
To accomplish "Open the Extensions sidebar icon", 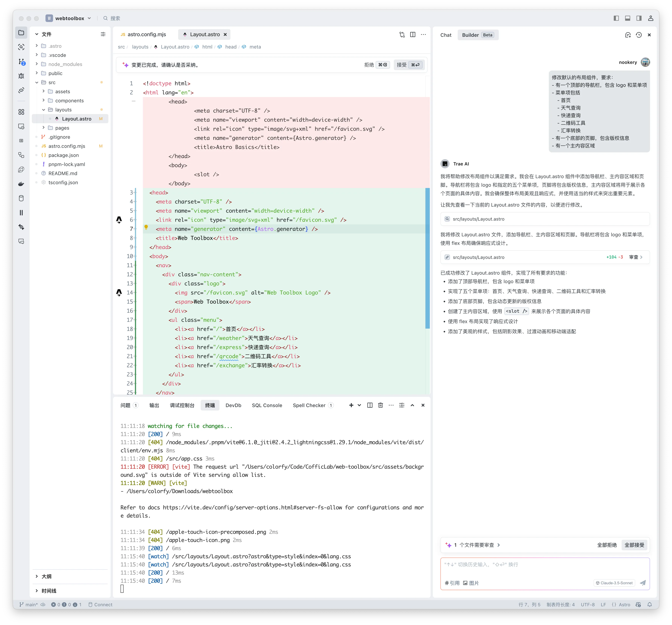I will (21, 112).
